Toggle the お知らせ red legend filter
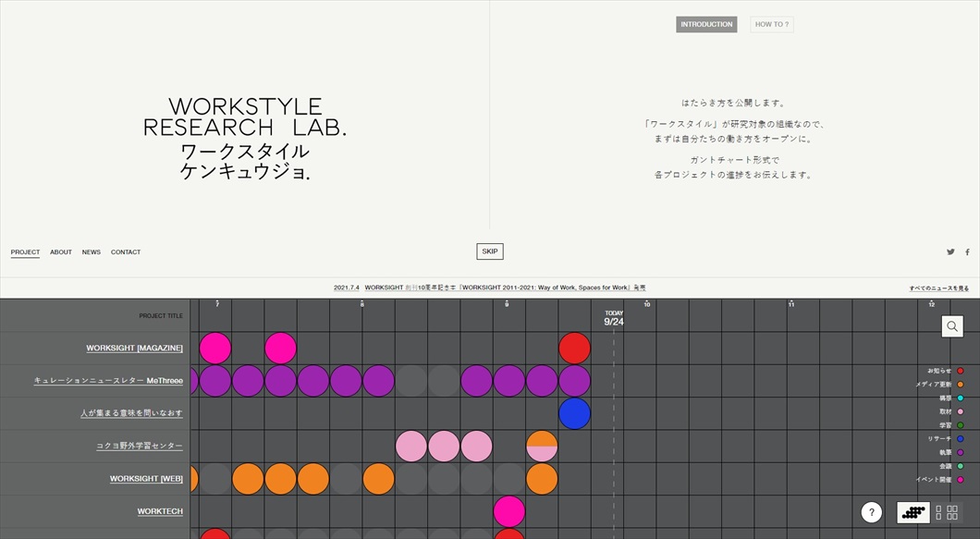The image size is (980, 539). click(960, 371)
